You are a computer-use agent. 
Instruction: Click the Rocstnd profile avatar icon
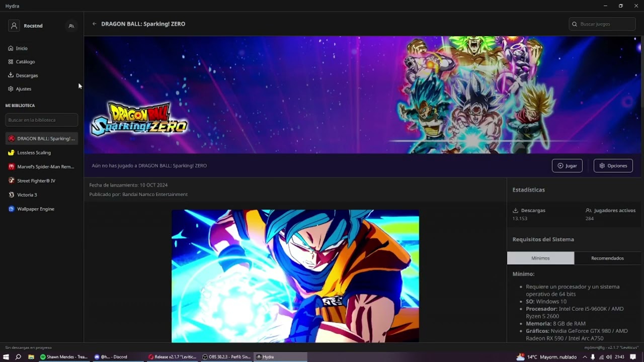(x=14, y=26)
